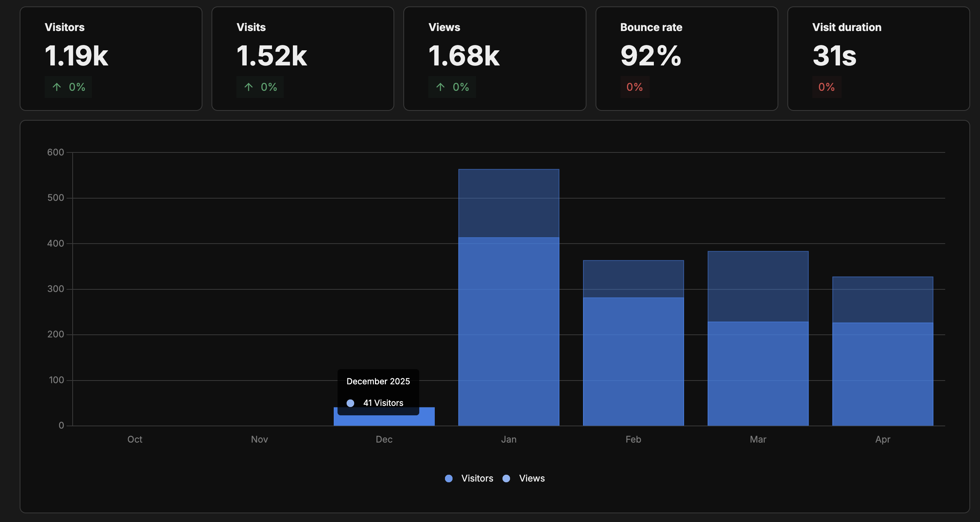The width and height of the screenshot is (980, 522).
Task: Click the Visitors legend color dot
Action: coord(448,478)
